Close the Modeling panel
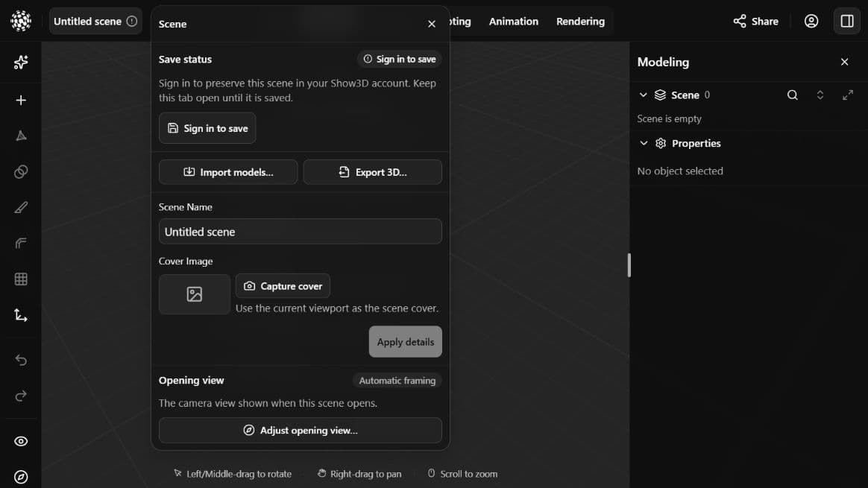 pos(844,62)
